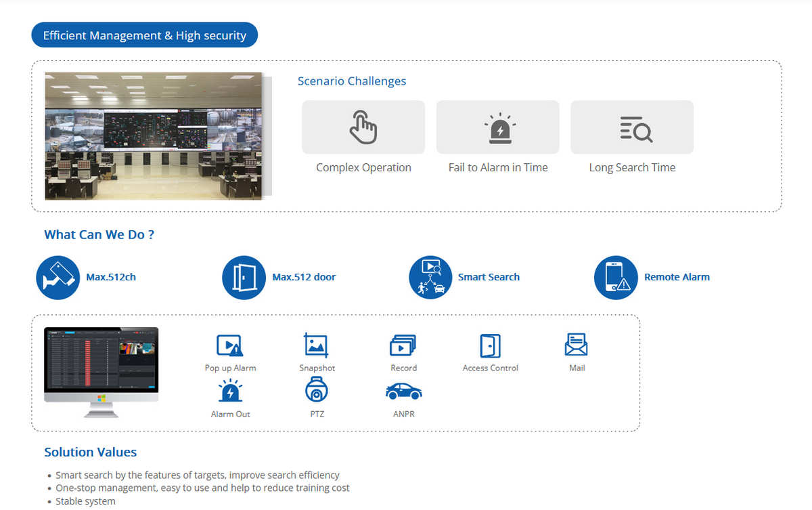Click the Long Search Time magnifier icon

click(636, 128)
